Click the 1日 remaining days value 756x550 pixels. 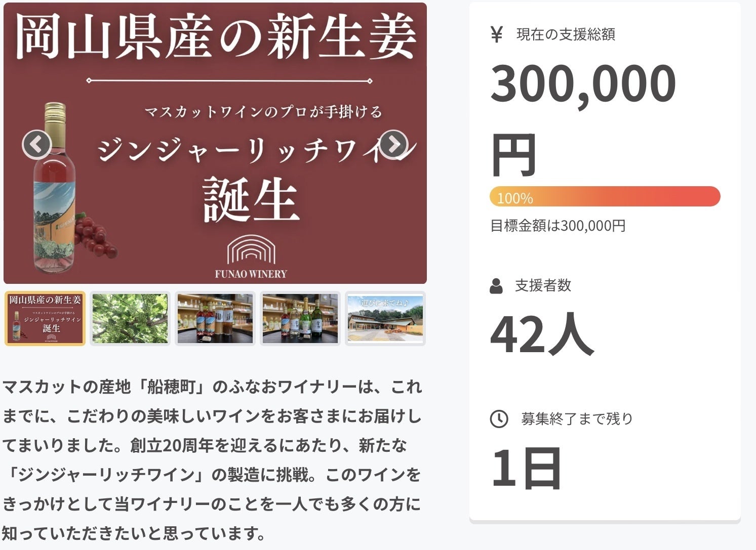point(526,468)
